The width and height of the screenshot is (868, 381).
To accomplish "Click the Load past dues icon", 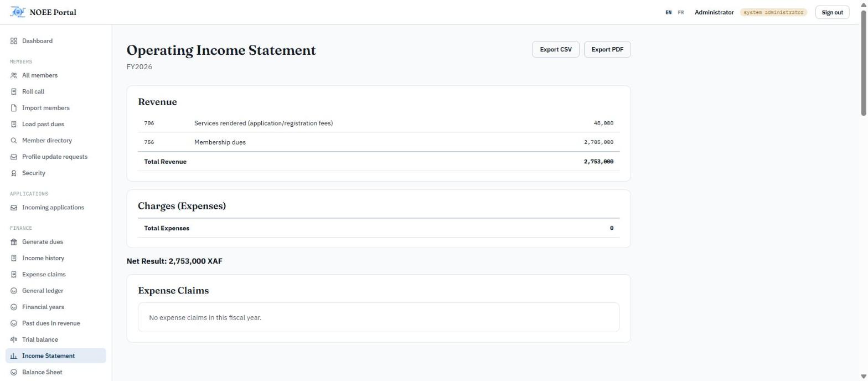I will pyautogui.click(x=14, y=124).
